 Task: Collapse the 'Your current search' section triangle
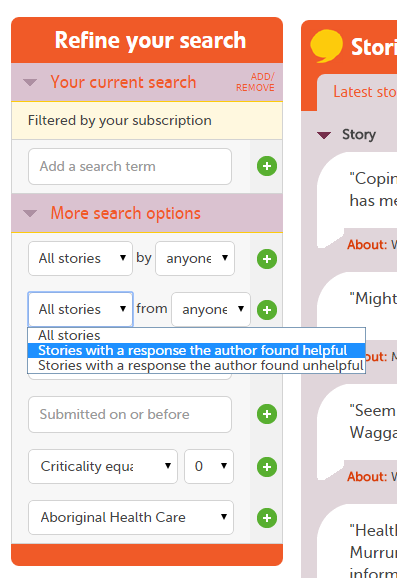[x=30, y=82]
